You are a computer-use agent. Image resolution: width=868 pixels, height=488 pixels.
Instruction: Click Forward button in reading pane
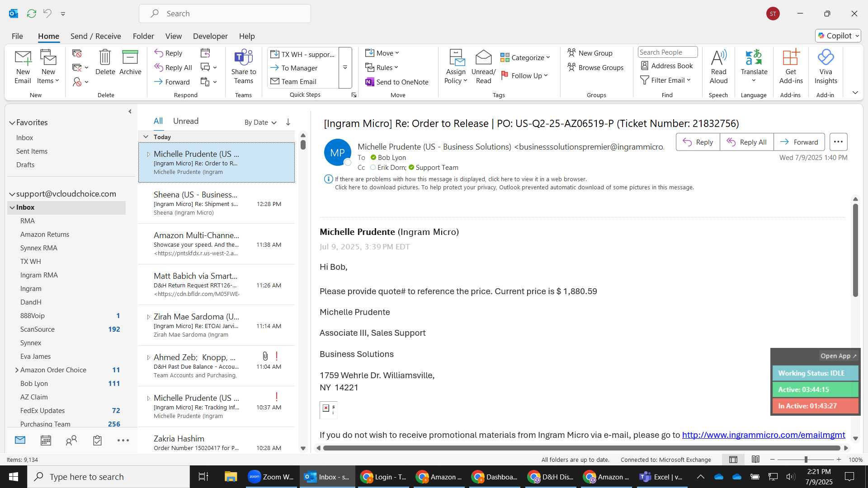[799, 142]
